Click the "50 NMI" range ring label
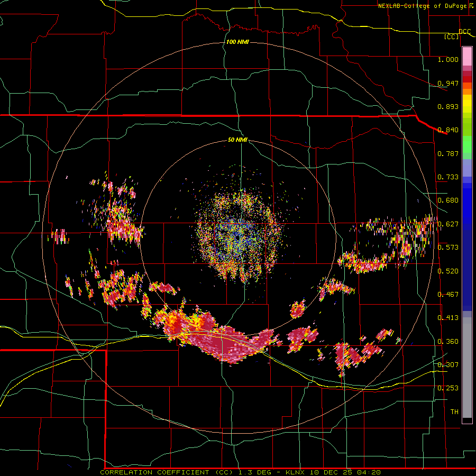This screenshot has height=476, width=476. 237,140
